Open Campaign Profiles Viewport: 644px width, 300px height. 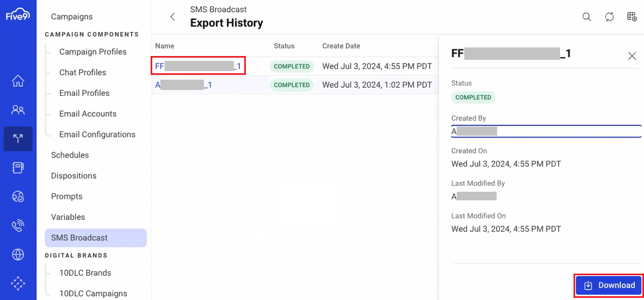pos(93,52)
